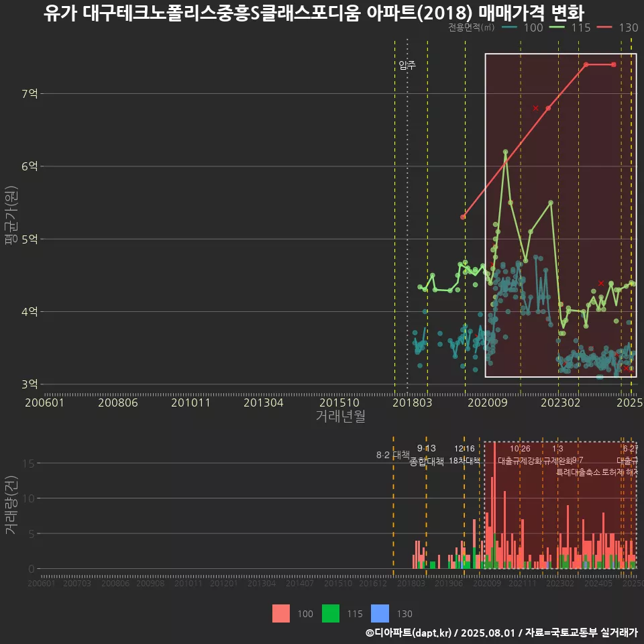The width and height of the screenshot is (644, 644).
Task: Click the 9·13 종합대책 policy annotation
Action: (x=427, y=455)
